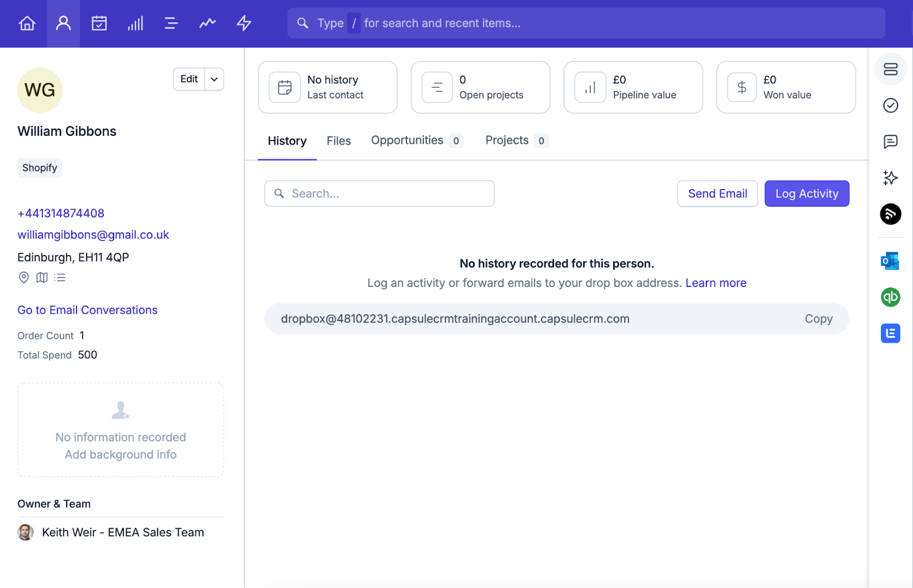This screenshot has width=913, height=588.
Task: Click the WG avatar circle
Action: coord(40,90)
